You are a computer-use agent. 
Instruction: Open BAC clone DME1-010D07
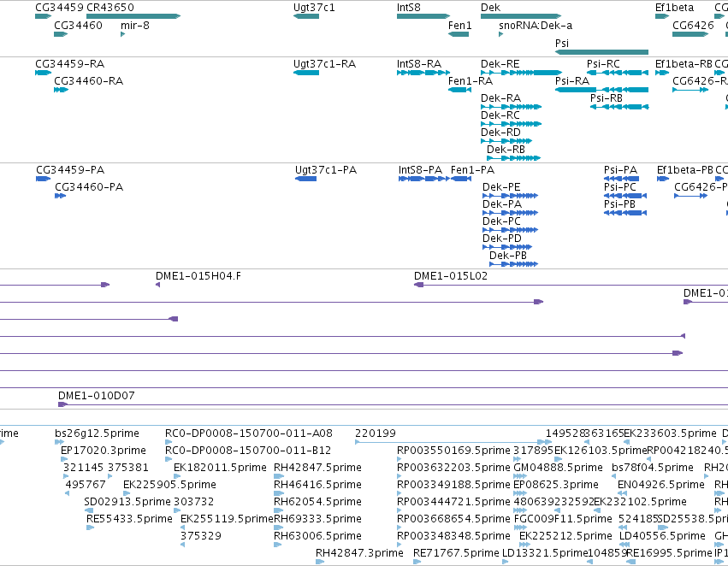(x=393, y=404)
